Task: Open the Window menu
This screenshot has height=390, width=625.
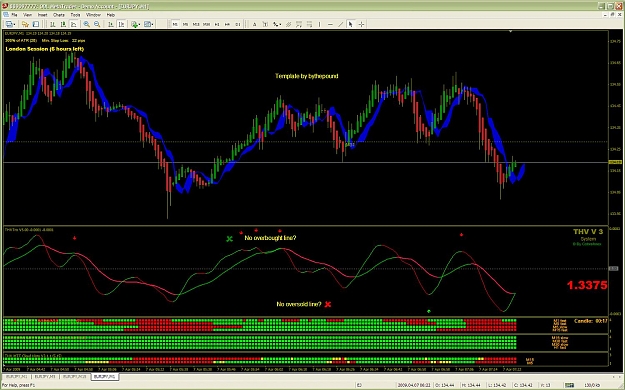Action: pyautogui.click(x=93, y=15)
